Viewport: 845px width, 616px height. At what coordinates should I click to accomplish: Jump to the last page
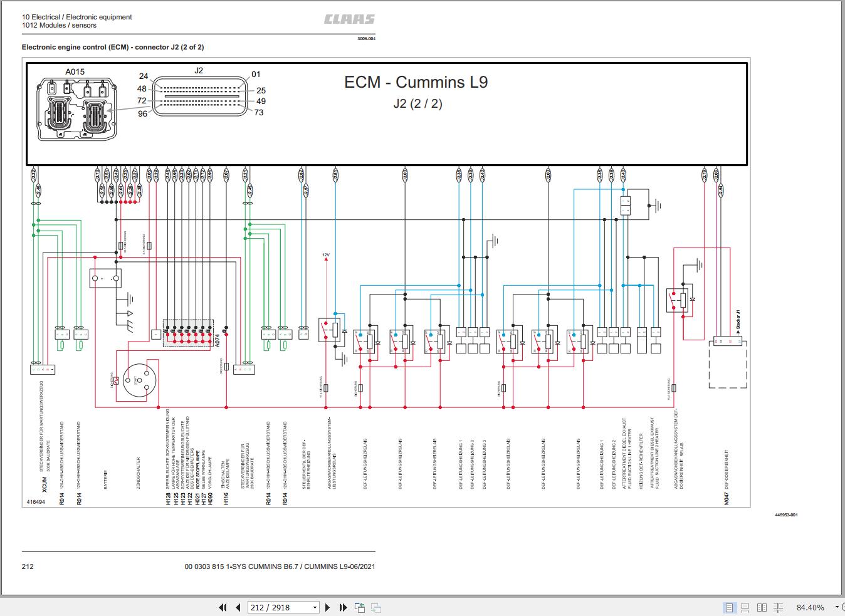(343, 607)
